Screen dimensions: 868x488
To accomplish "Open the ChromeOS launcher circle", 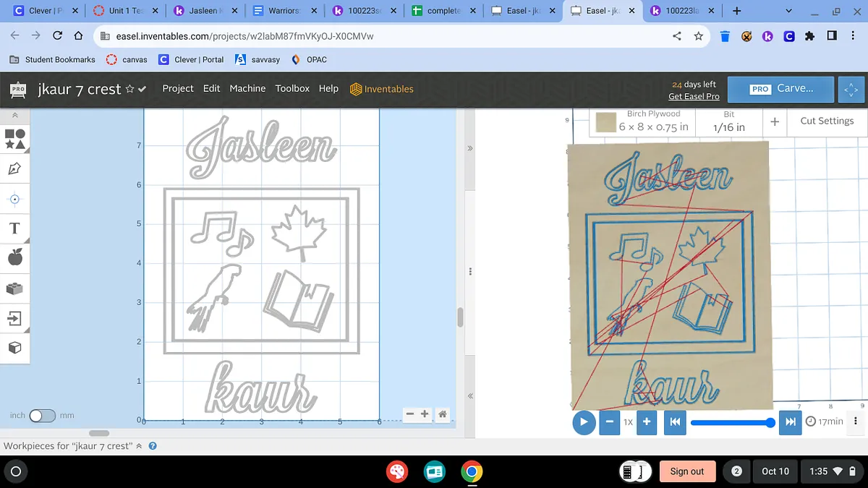I will click(x=16, y=471).
